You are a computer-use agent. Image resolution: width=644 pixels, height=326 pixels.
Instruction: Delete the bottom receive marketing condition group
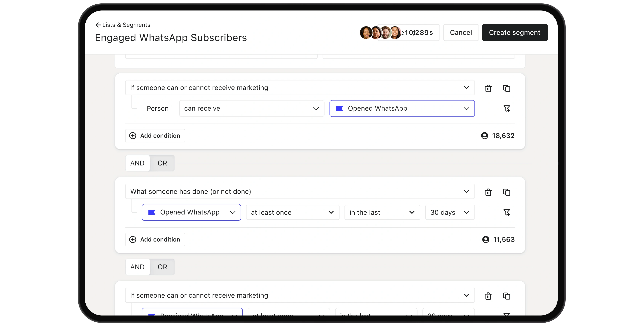[x=488, y=296]
